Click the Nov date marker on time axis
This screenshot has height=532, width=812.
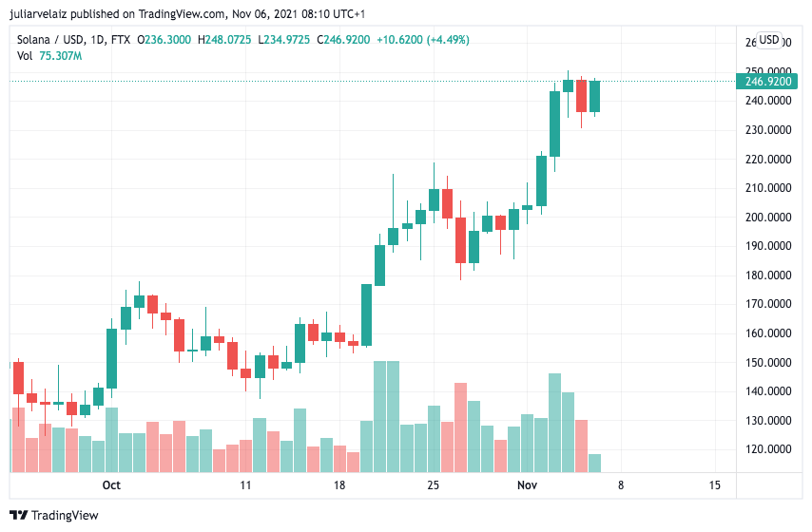tap(527, 484)
